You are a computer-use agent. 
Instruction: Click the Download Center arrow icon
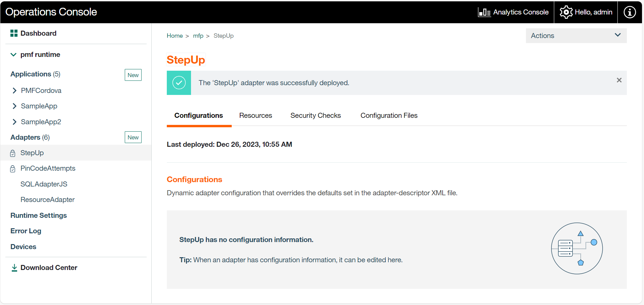pyautogui.click(x=14, y=268)
